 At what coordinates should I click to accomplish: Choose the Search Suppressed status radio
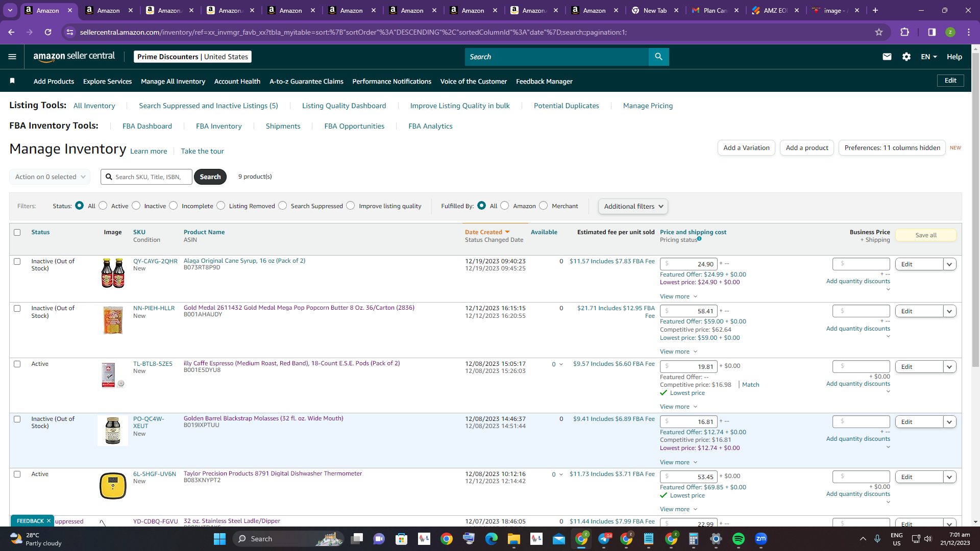(x=283, y=206)
